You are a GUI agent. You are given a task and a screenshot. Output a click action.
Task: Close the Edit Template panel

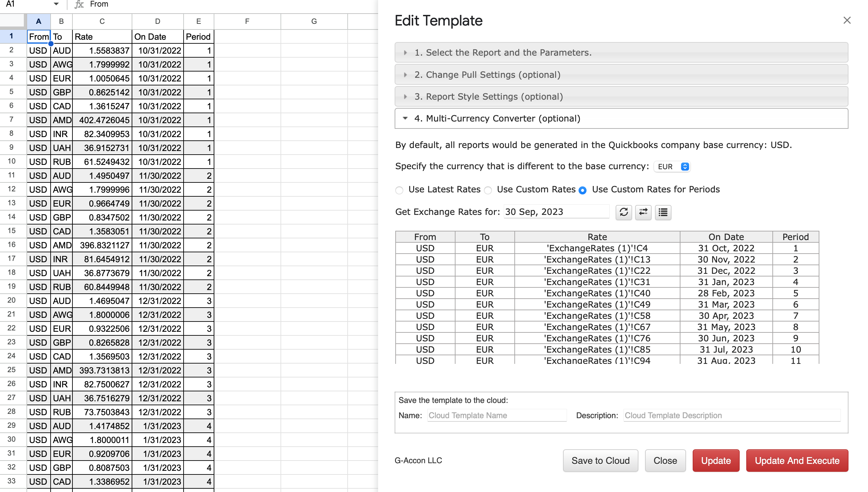[847, 20]
